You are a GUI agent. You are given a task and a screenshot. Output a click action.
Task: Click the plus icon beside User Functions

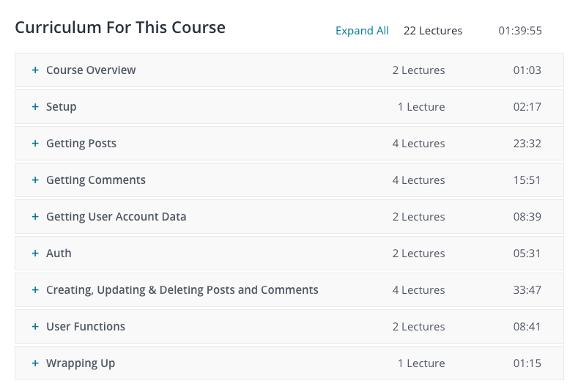pos(35,326)
